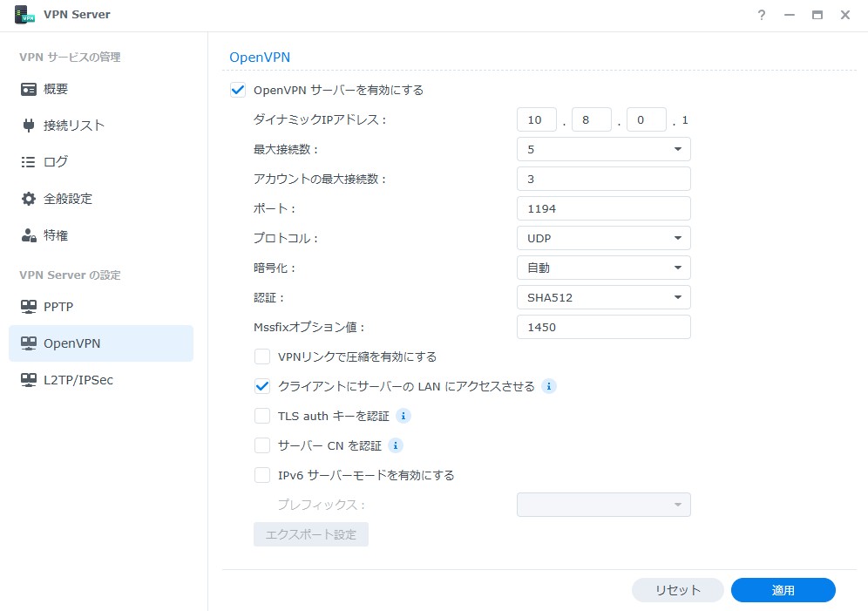Open the 最大接続数 dropdown

603,149
